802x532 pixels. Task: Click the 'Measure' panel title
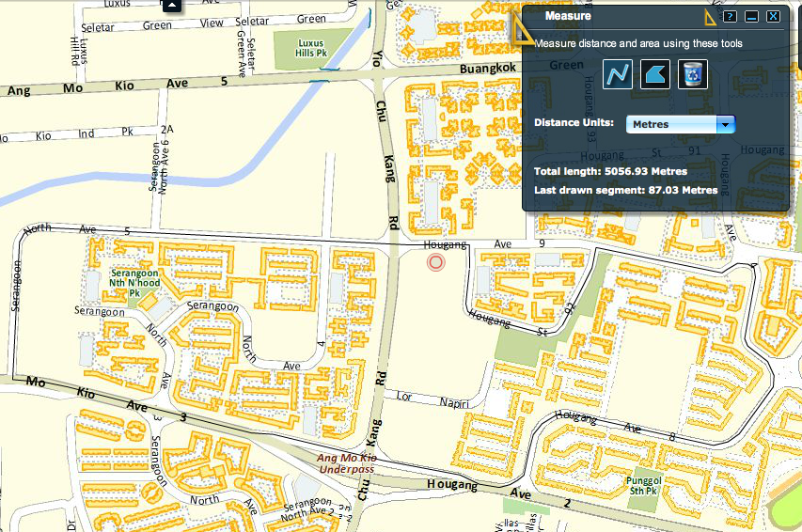568,16
